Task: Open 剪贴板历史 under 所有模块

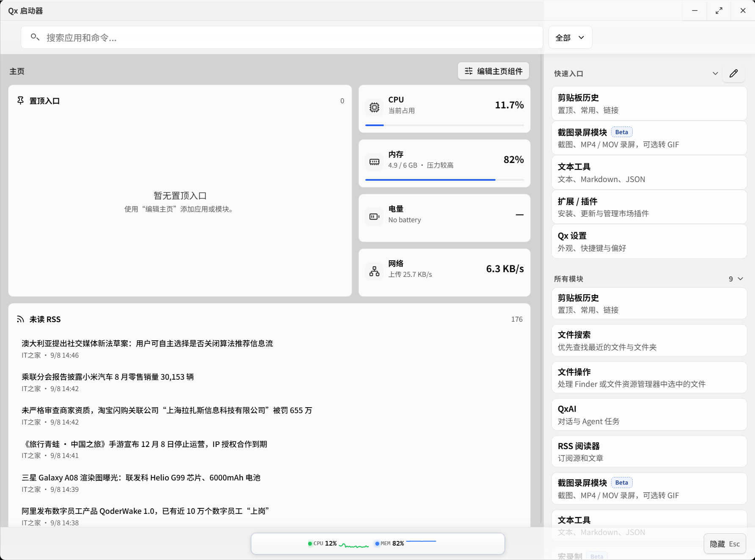Action: tap(649, 303)
